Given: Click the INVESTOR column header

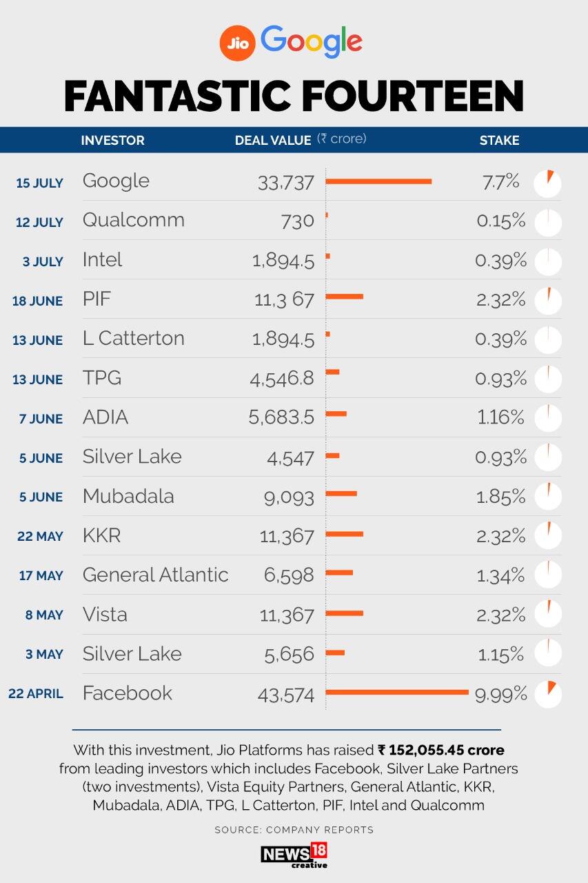Looking at the screenshot, I should pos(112,140).
